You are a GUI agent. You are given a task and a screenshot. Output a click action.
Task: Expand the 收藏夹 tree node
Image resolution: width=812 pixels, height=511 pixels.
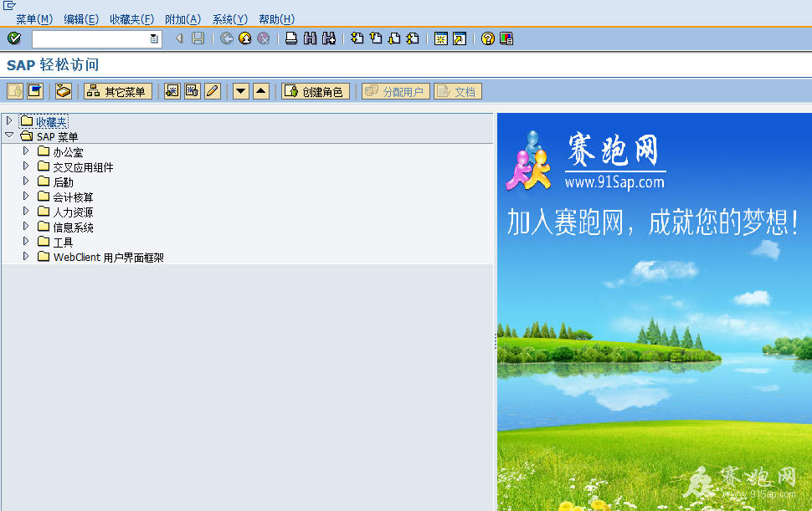tap(9, 120)
